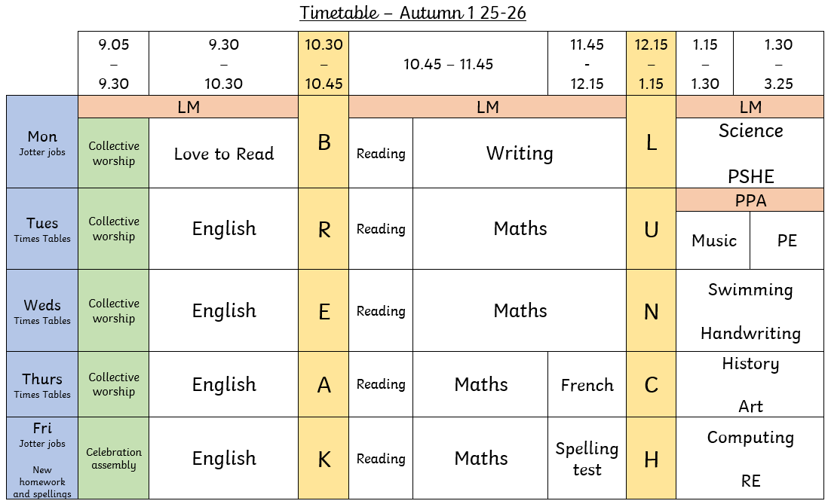Select the History text on Thursday
The height and width of the screenshot is (504, 828).
[750, 364]
